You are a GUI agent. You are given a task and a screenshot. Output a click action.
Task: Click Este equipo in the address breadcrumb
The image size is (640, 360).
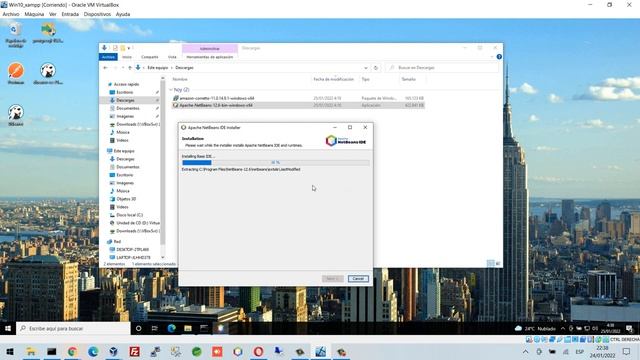[x=158, y=68]
